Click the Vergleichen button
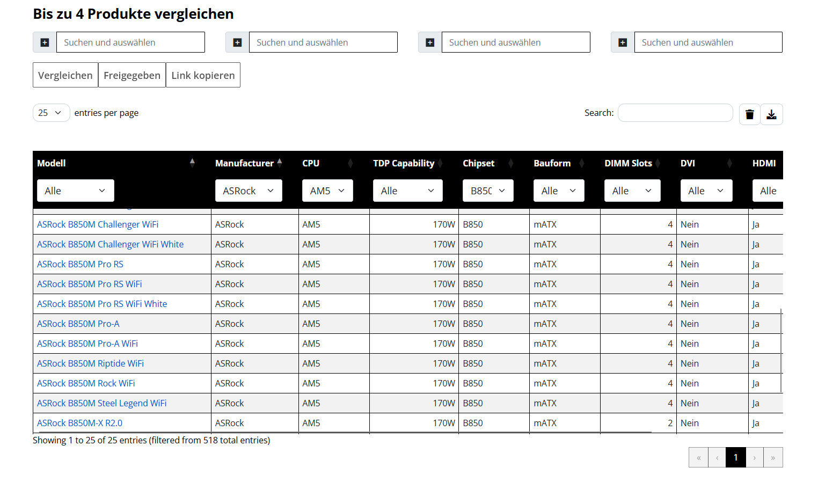Image resolution: width=818 pixels, height=504 pixels. (x=65, y=75)
